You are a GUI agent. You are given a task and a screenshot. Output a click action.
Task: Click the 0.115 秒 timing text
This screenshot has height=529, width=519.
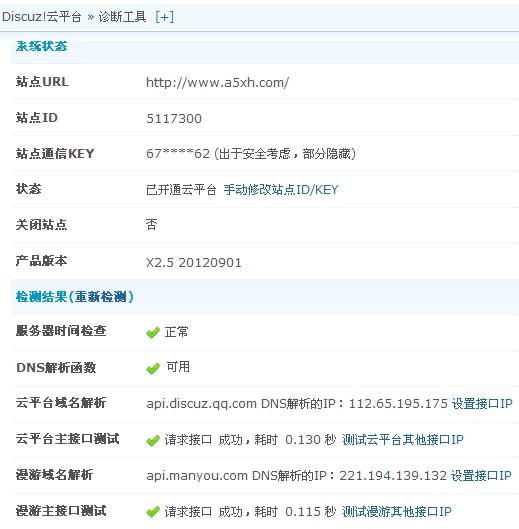[x=311, y=512]
